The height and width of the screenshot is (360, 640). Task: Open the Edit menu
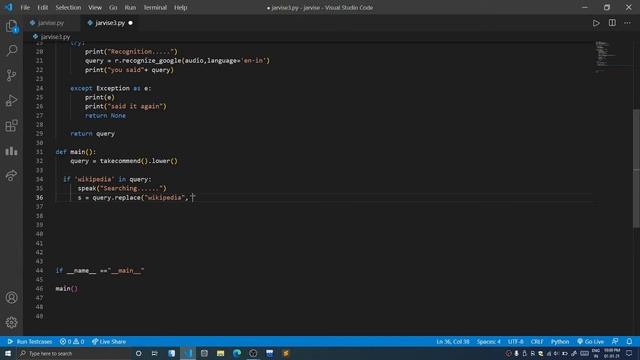[42, 7]
